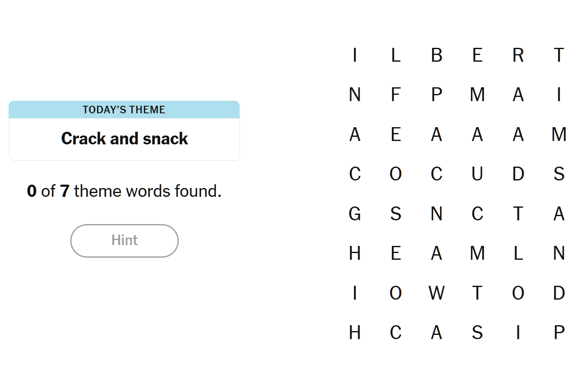This screenshot has width=588, height=376.
Task: Choose the N between S and C
Action: 437,214
